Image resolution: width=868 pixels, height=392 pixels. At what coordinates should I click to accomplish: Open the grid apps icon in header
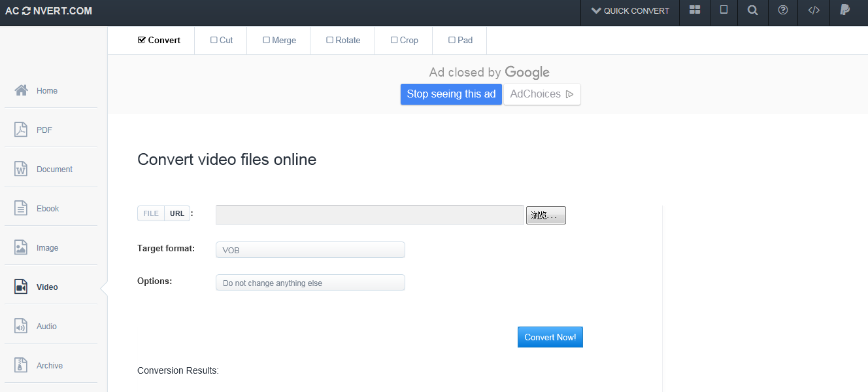tap(695, 10)
